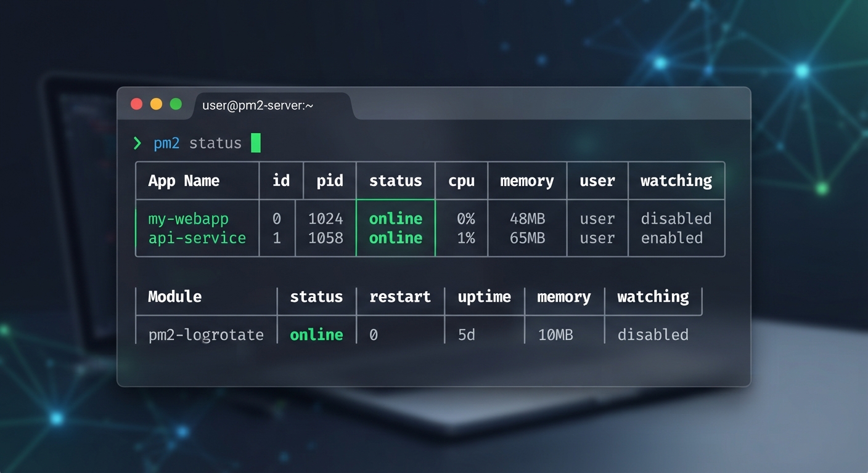Select the pm2-logrotate module name
Viewport: 868px width, 473px height.
pyautogui.click(x=206, y=336)
